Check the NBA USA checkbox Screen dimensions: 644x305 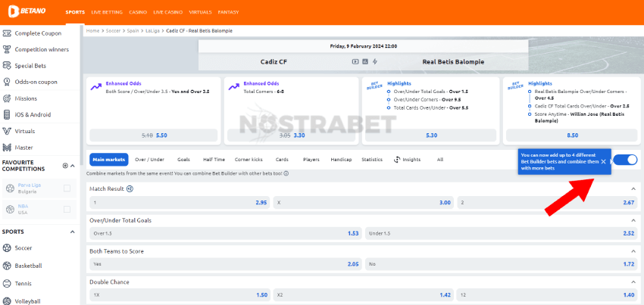tap(67, 210)
